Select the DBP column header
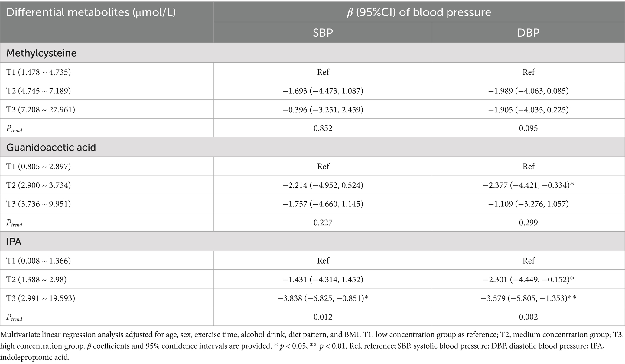 click(528, 32)
